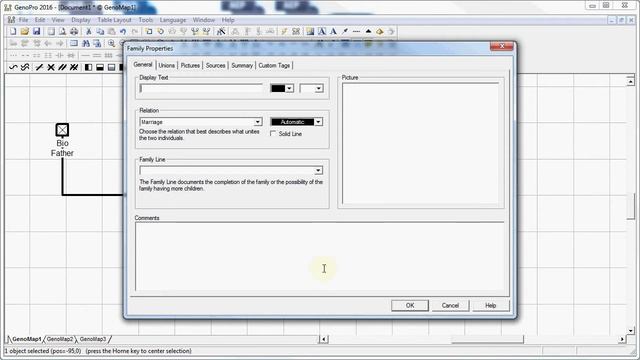
Task: Open Print Preview from the toolbar
Action: click(62, 31)
